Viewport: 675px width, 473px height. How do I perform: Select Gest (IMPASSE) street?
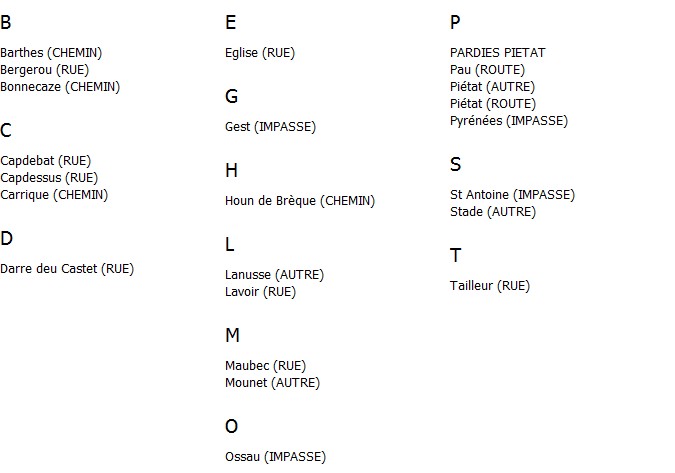(270, 127)
